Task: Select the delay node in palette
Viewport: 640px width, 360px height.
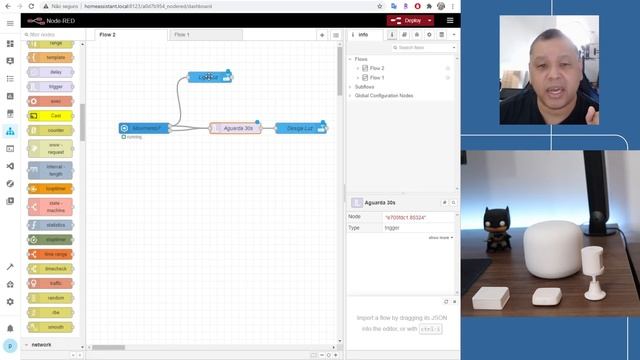Action: coord(51,72)
